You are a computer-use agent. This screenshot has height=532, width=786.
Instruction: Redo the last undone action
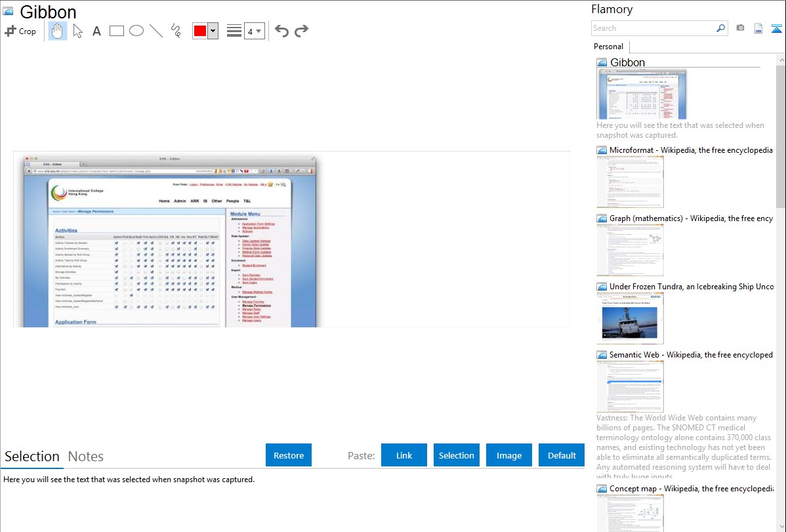click(301, 31)
